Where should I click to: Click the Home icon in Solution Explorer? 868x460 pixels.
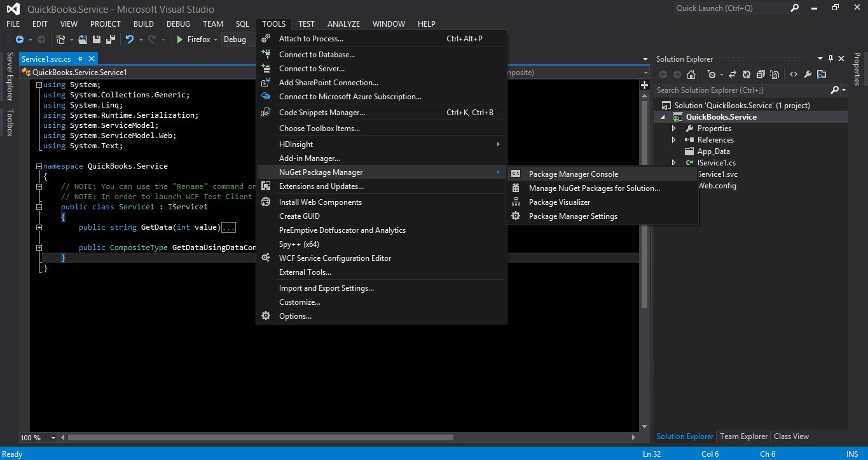click(691, 74)
